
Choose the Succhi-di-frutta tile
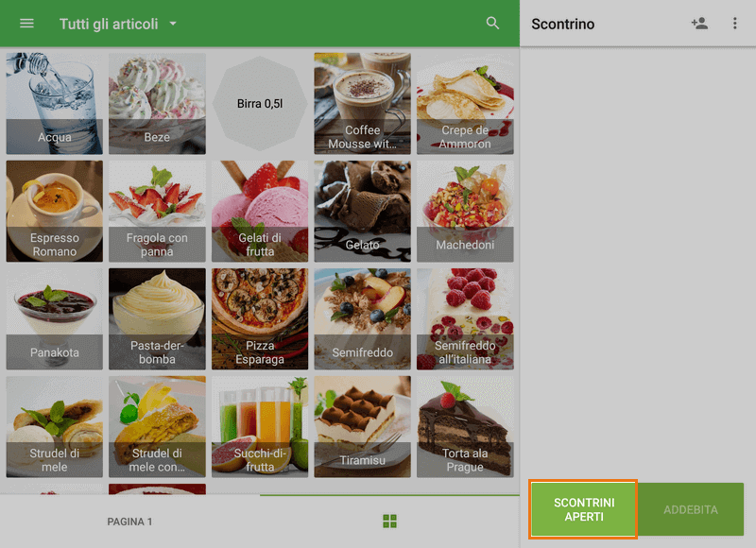click(x=260, y=426)
